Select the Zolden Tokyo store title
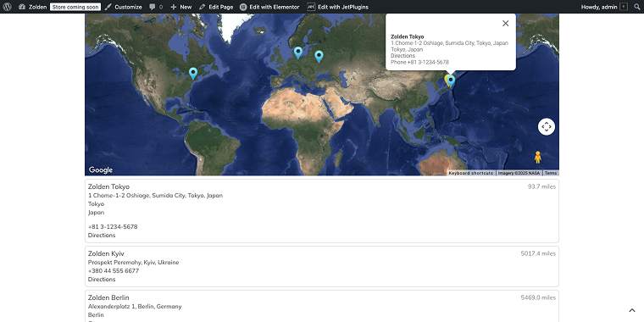 click(x=108, y=186)
